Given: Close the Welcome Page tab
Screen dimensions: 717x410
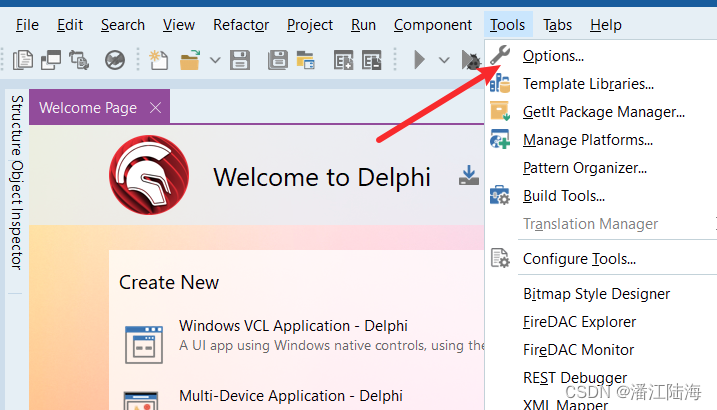Looking at the screenshot, I should [155, 108].
